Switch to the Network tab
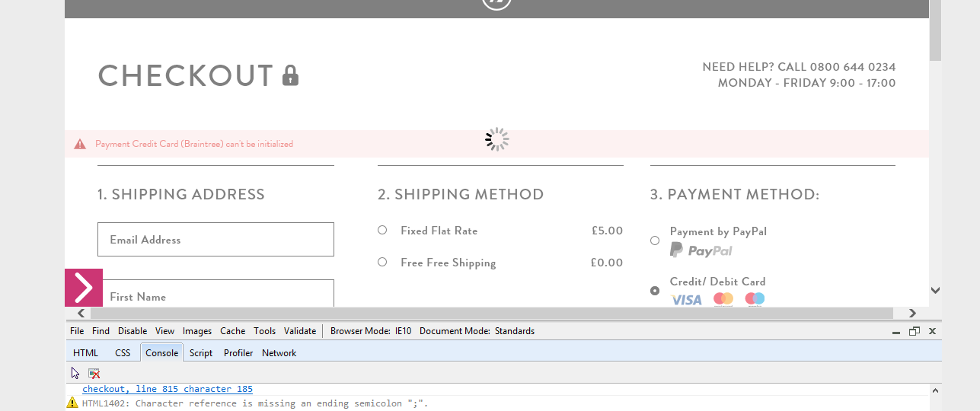 [x=279, y=353]
